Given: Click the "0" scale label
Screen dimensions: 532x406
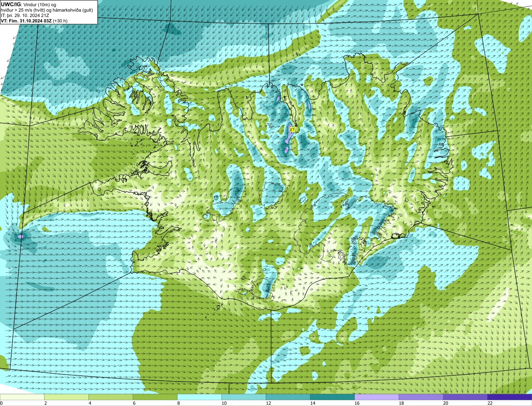Looking at the screenshot, I should (x=1, y=403).
